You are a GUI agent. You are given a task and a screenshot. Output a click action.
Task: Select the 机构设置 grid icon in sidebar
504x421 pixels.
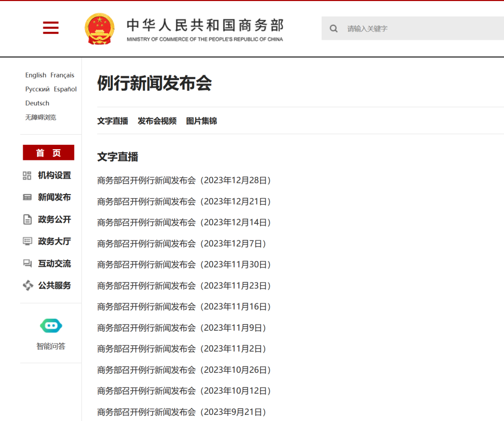click(x=28, y=175)
